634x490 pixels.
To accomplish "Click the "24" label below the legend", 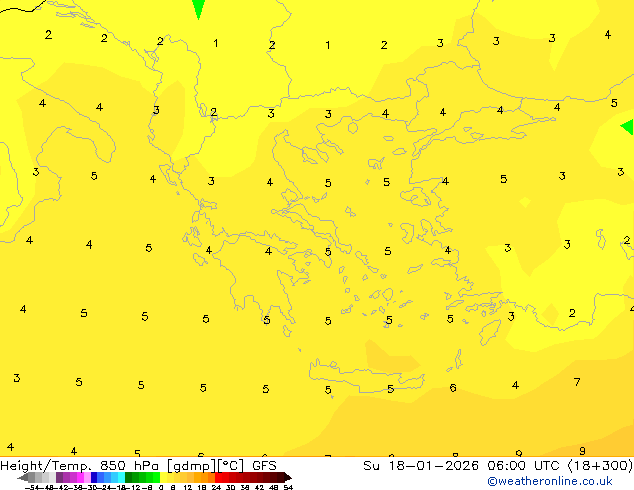I will tap(216, 487).
